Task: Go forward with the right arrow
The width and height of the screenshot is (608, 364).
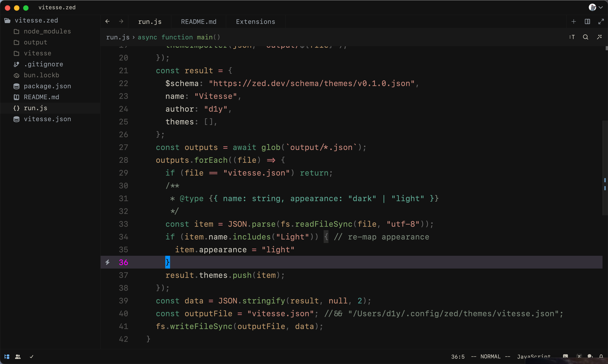Action: click(121, 21)
